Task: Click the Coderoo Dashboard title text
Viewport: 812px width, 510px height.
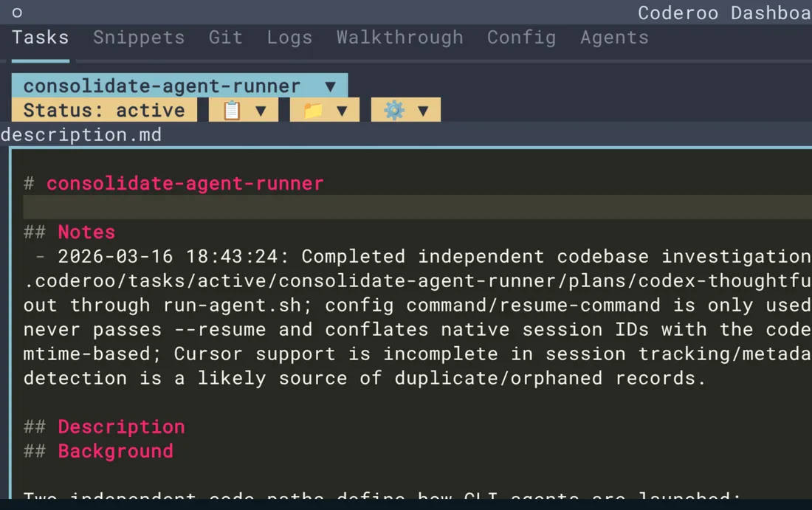Action: coord(724,13)
